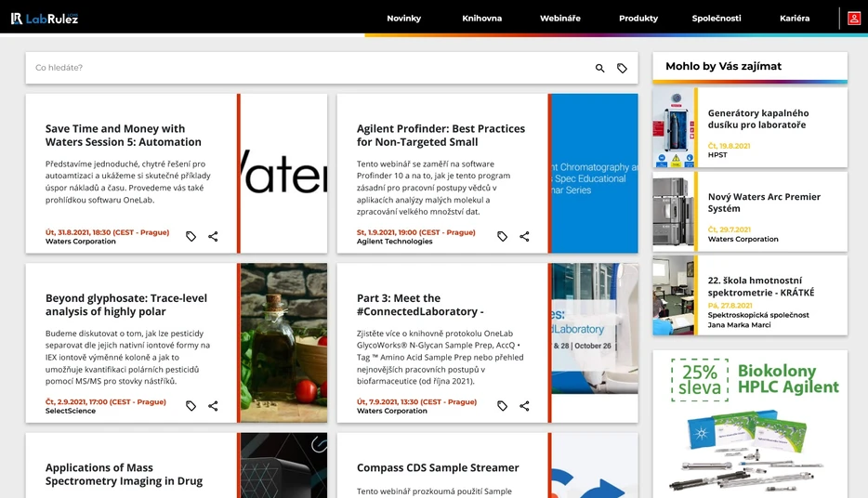Tag the Waters Session 5 webinar
Viewport: 868px width, 498px height.
point(191,236)
